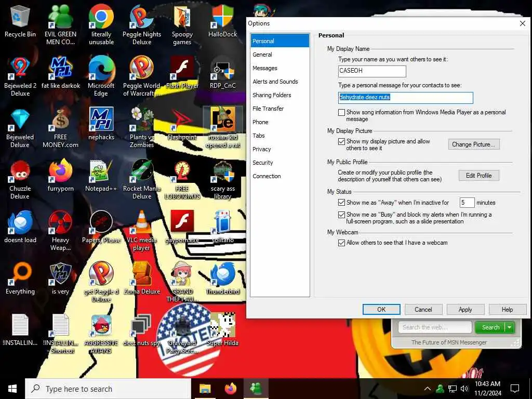Viewport: 532px width, 399px height.
Task: Open File Transfer options
Action: 280,109
